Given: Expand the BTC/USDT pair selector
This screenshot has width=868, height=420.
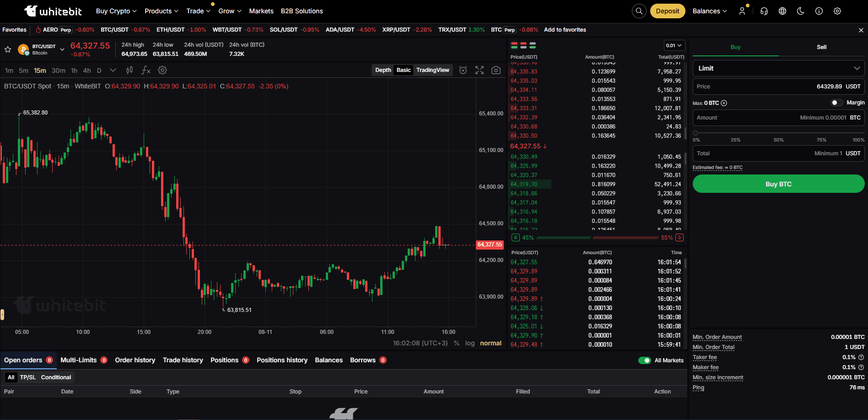Looking at the screenshot, I should coord(62,49).
